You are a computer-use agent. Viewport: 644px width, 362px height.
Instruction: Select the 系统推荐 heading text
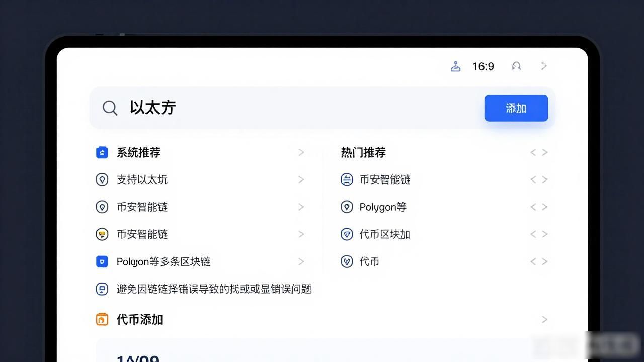(x=139, y=152)
